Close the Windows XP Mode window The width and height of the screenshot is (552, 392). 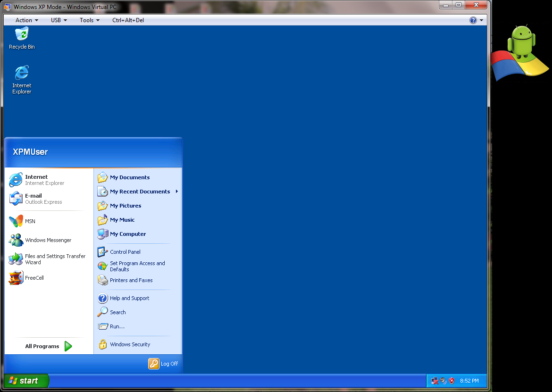(476, 5)
